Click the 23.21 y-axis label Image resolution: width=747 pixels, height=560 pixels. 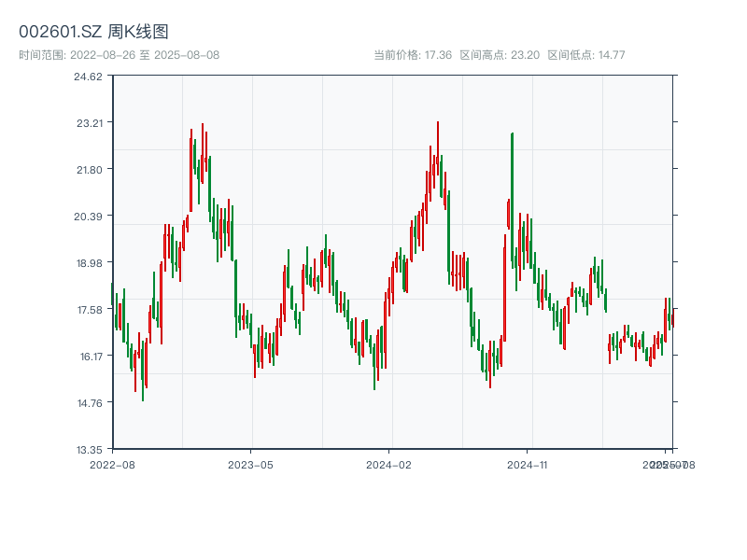click(x=90, y=123)
